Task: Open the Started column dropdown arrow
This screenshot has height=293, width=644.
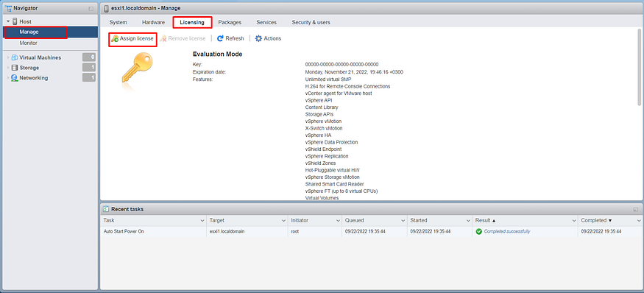Action: coord(468,221)
